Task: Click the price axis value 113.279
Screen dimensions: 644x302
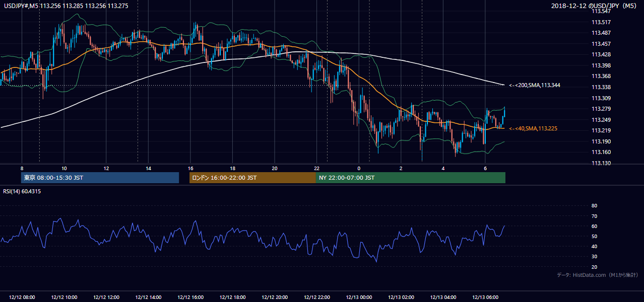Action: tap(601, 109)
